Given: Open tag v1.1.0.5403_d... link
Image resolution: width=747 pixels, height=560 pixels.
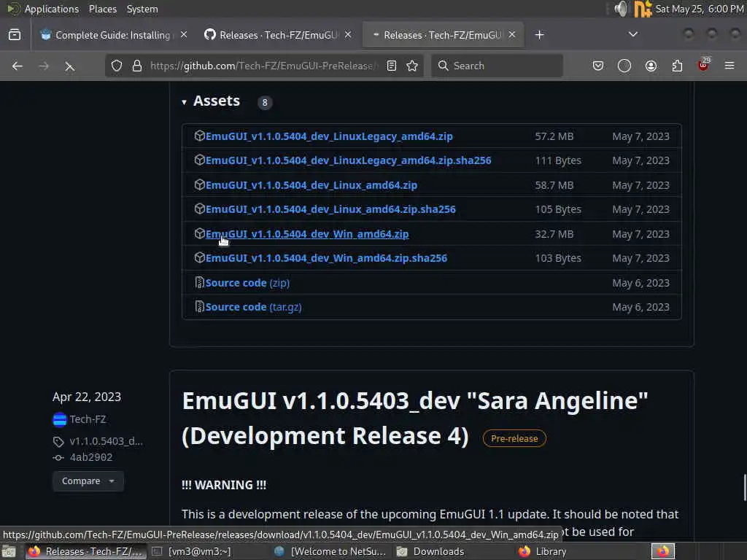Looking at the screenshot, I should [106, 441].
